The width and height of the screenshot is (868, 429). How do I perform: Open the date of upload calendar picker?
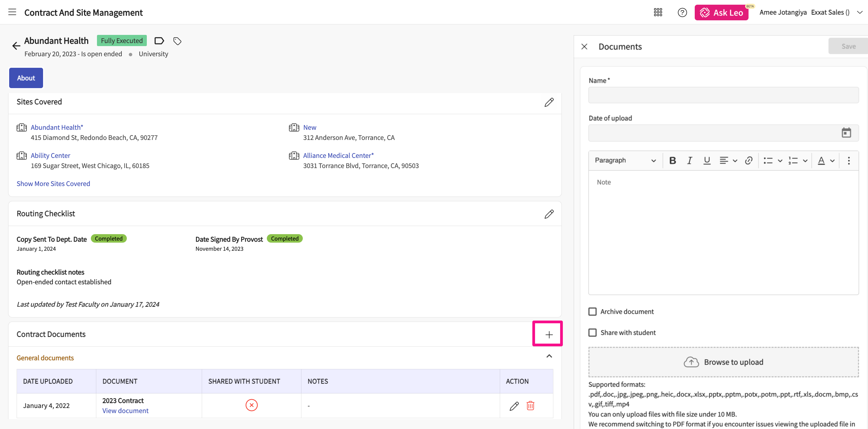[x=846, y=133]
